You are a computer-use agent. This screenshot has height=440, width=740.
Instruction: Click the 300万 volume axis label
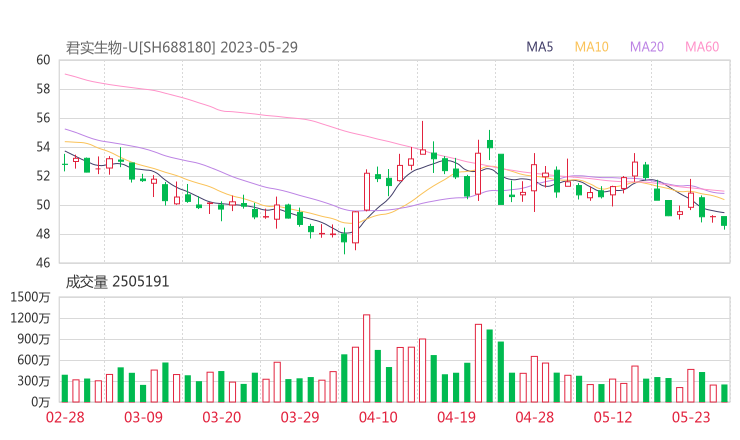point(34,381)
